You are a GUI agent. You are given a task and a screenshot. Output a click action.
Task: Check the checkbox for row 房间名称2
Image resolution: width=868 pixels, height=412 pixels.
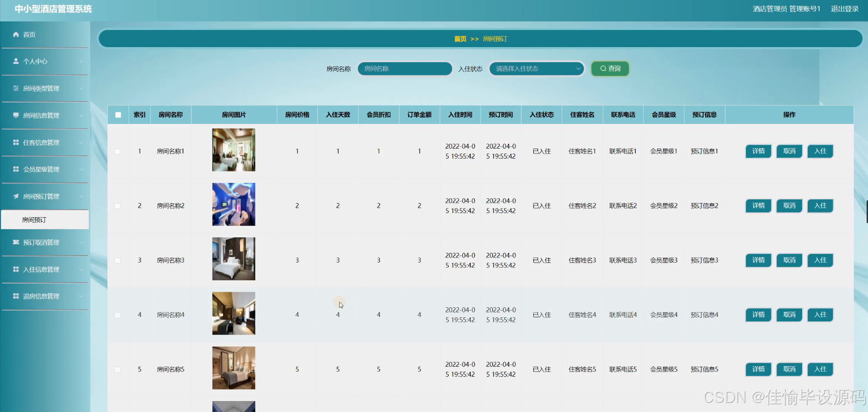[117, 206]
